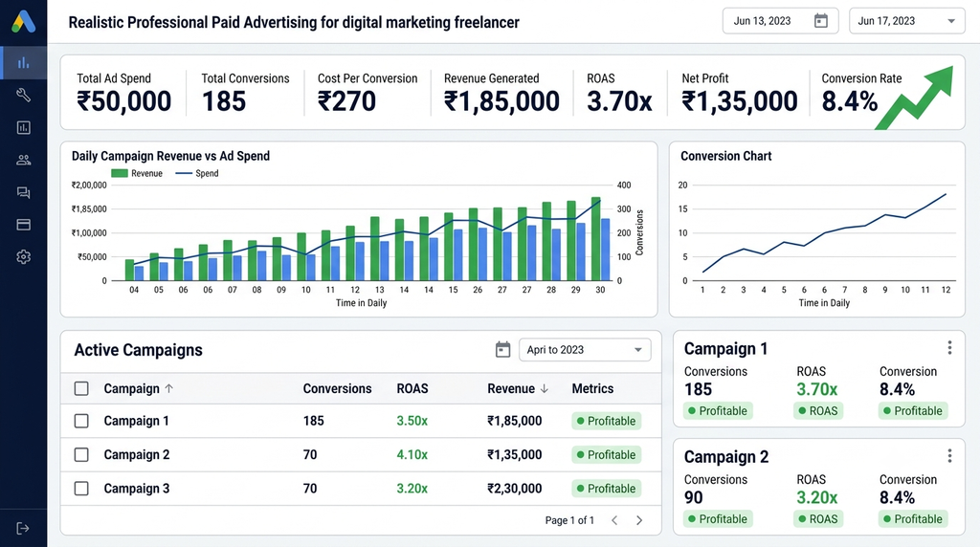Open the billing card sidebar icon
The height and width of the screenshot is (547, 980).
coord(24,225)
